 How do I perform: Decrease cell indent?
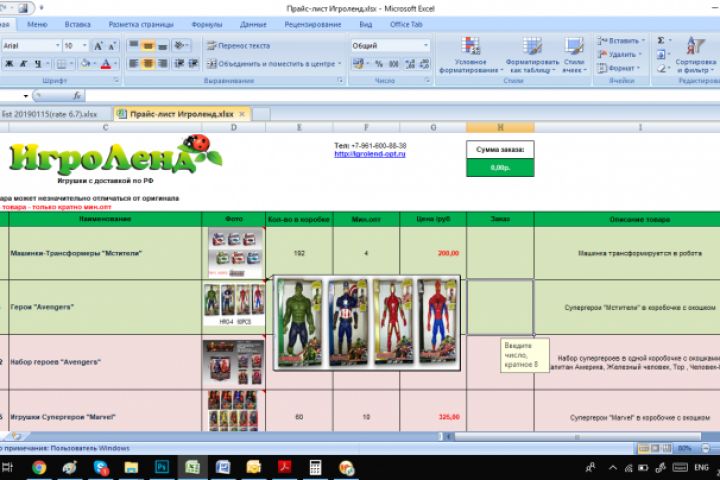[x=179, y=63]
